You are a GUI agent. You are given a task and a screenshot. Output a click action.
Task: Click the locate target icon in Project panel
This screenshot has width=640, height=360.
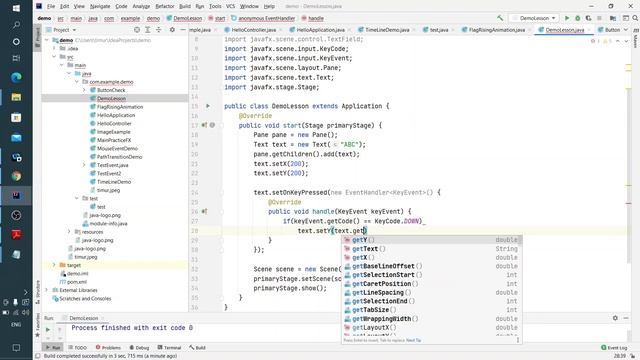tap(137, 30)
